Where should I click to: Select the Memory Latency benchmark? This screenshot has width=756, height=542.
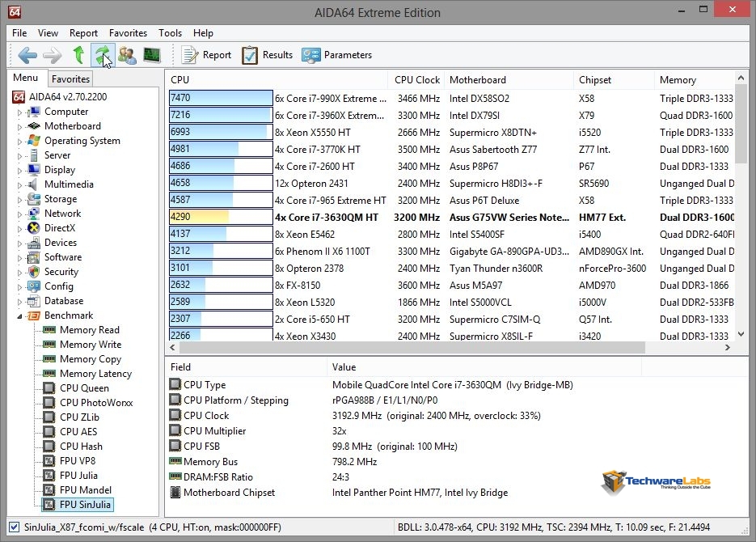coord(95,374)
